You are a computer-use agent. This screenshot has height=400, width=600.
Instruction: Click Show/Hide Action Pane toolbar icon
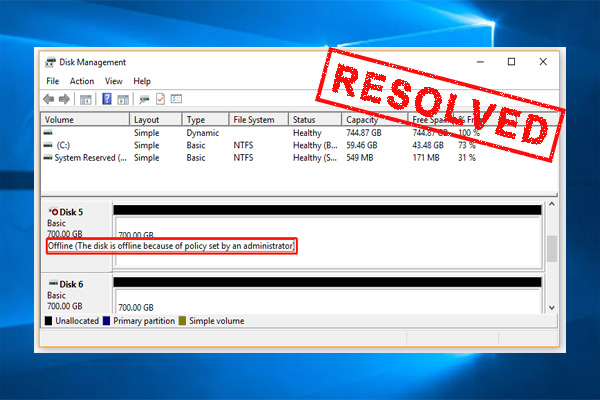click(123, 100)
